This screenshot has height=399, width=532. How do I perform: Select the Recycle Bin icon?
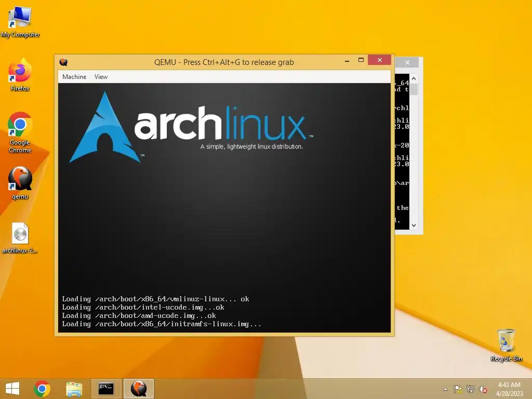506,345
